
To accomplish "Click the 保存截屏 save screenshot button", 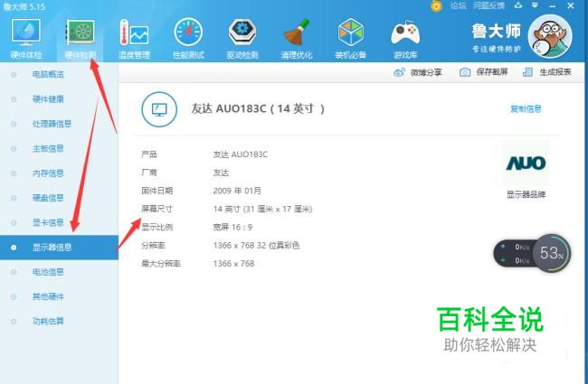I will pos(484,72).
